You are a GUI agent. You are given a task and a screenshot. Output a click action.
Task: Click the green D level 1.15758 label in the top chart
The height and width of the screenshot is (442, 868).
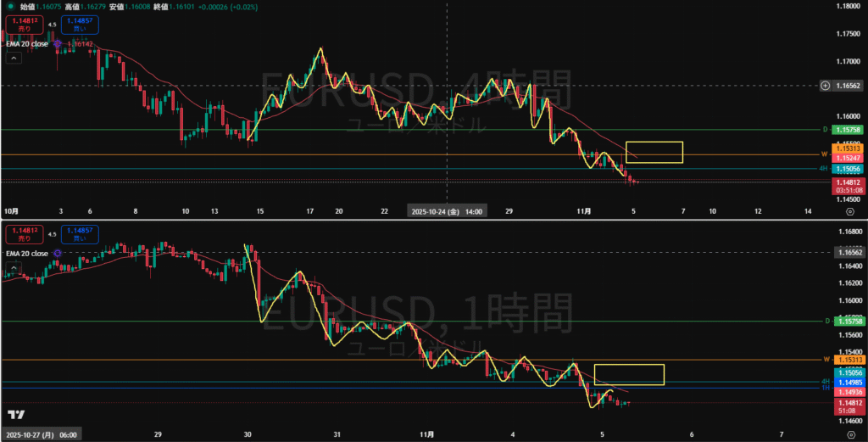pos(847,130)
